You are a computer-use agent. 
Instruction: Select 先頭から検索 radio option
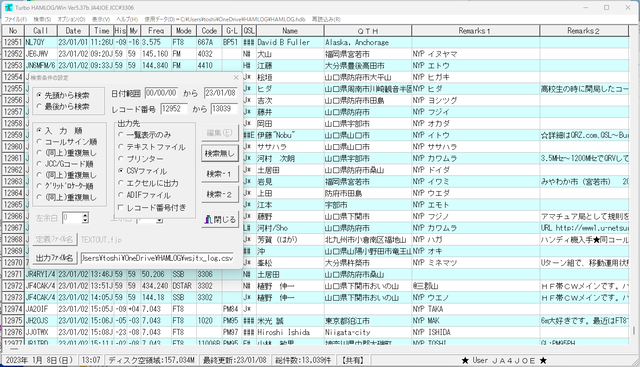[63, 95]
